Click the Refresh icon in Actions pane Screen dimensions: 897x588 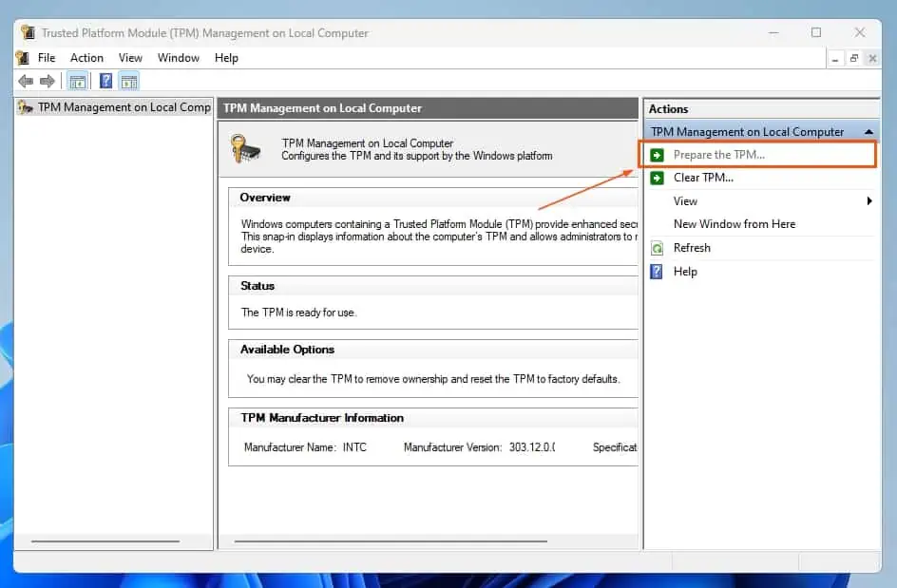pos(658,248)
